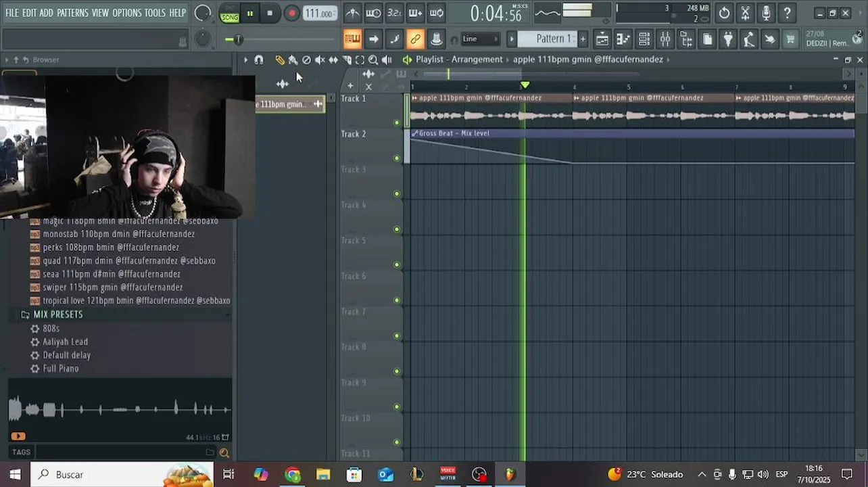The width and height of the screenshot is (868, 487).
Task: Click the auto scrolling arrow icon
Action: tap(373, 39)
